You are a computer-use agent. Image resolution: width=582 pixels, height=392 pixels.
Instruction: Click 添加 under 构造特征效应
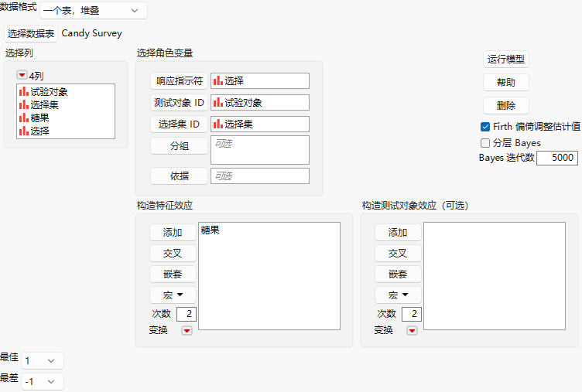click(173, 233)
